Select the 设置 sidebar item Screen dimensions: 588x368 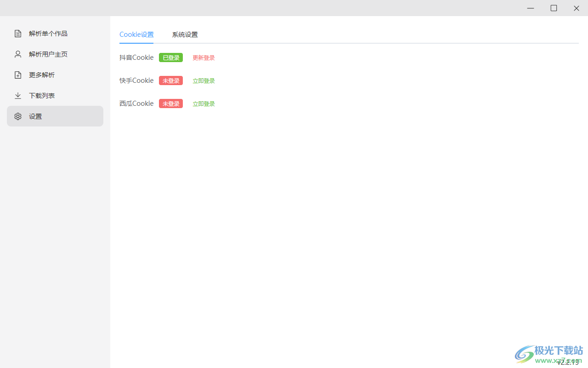(55, 116)
